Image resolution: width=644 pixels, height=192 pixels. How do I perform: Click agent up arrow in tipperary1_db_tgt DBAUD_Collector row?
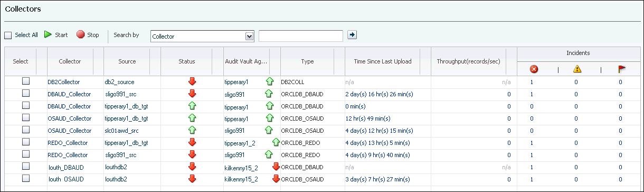[x=269, y=106]
